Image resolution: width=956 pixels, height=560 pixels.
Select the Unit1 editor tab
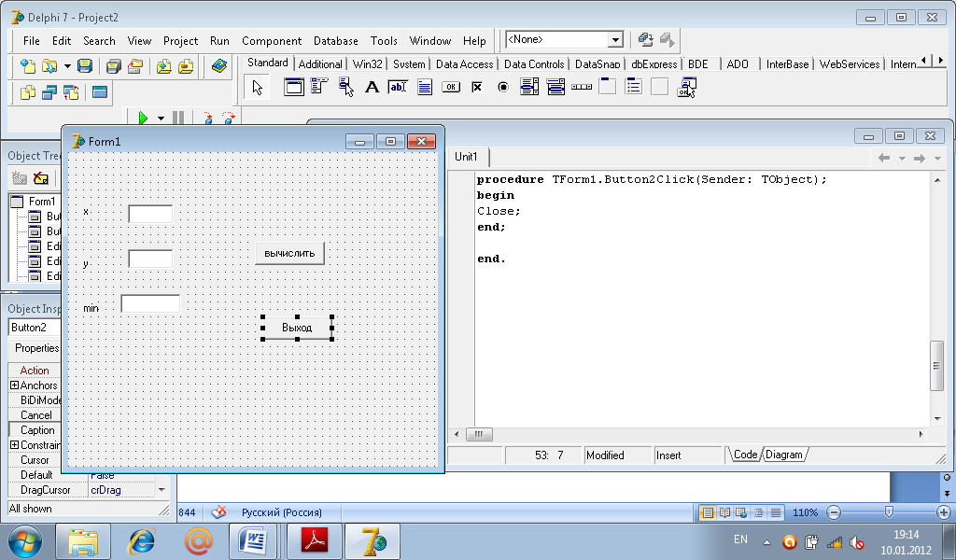click(466, 157)
